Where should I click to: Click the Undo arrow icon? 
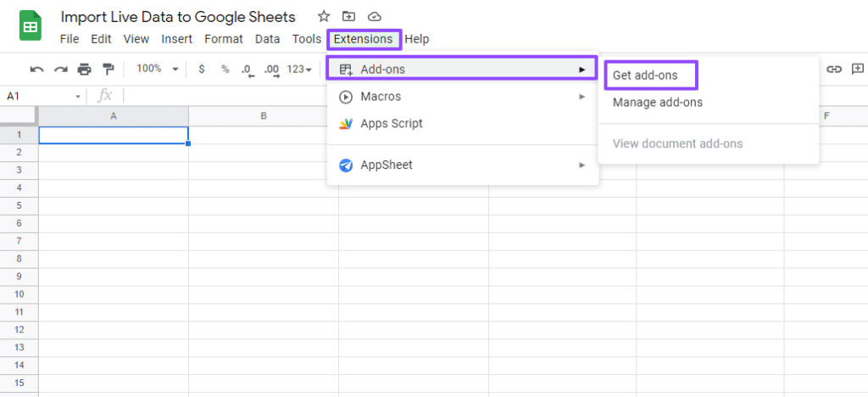[36, 70]
